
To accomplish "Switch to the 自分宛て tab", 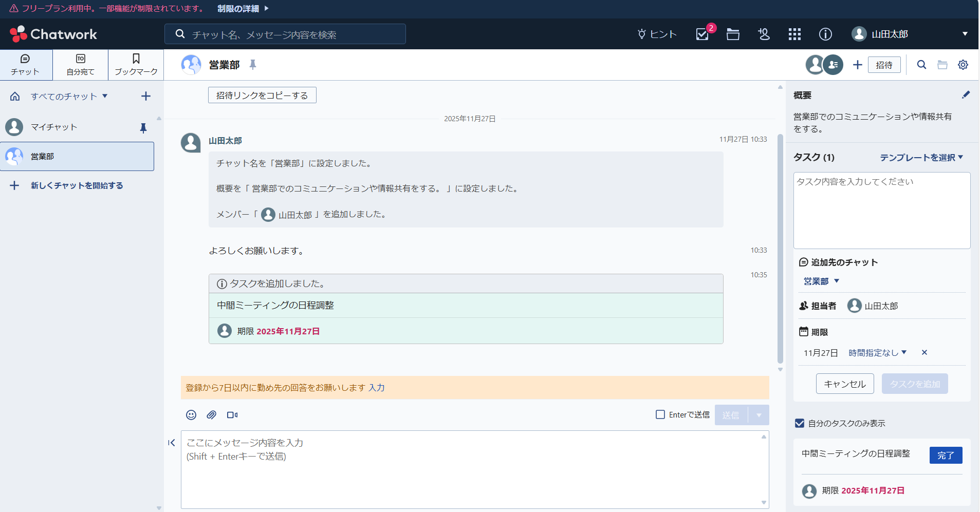I will (80, 65).
